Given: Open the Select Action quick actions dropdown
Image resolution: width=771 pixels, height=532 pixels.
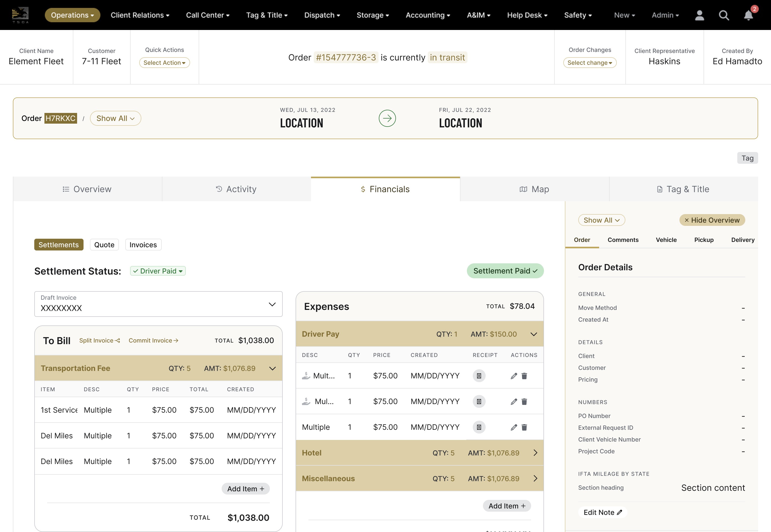Looking at the screenshot, I should [x=164, y=62].
